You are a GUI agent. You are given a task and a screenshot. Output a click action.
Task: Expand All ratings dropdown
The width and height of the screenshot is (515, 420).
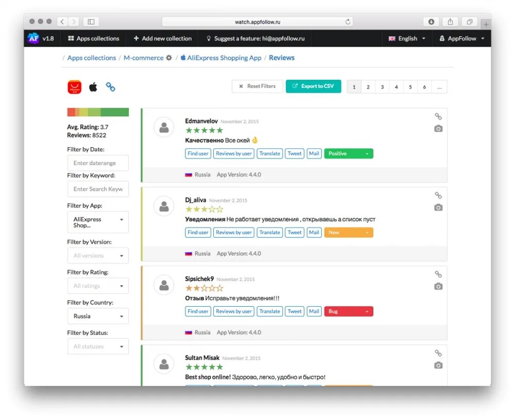point(98,286)
